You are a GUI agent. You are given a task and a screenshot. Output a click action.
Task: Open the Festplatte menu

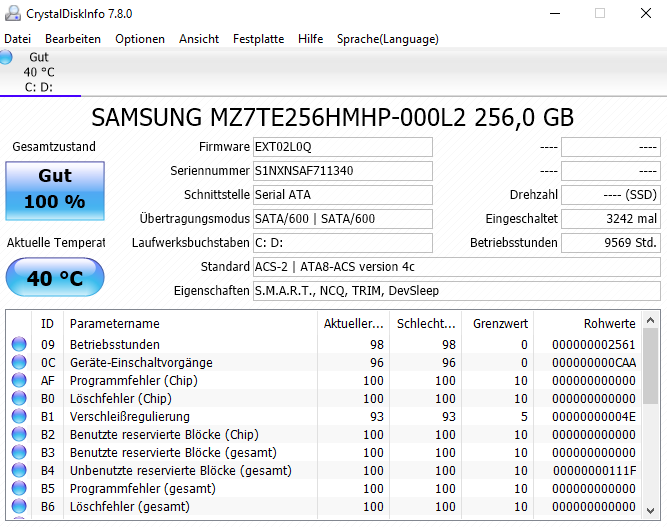click(258, 39)
